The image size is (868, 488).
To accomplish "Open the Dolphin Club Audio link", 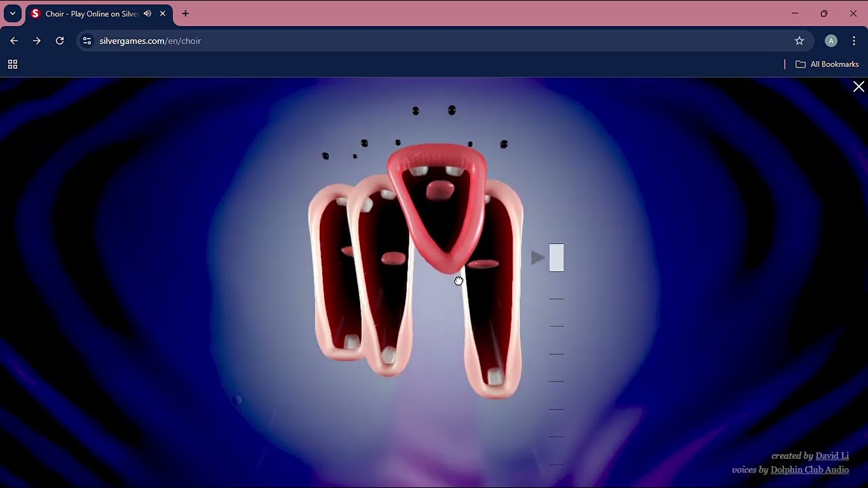I will point(810,470).
